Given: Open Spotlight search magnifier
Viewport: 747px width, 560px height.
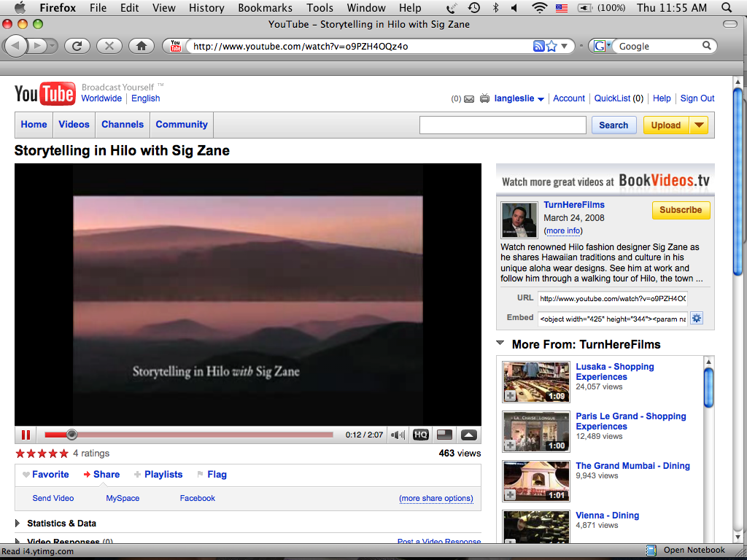Looking at the screenshot, I should coord(727,7).
